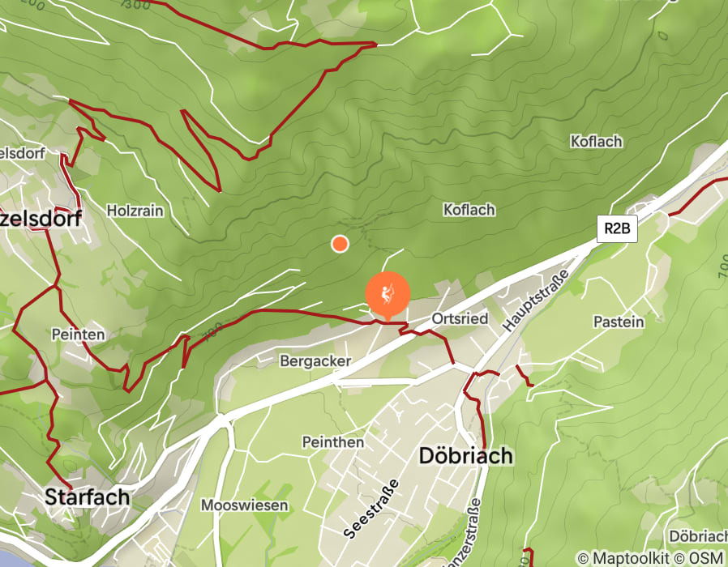Select the Mooswiesen place label
Screen dimensions: 728x567
pyautogui.click(x=244, y=505)
